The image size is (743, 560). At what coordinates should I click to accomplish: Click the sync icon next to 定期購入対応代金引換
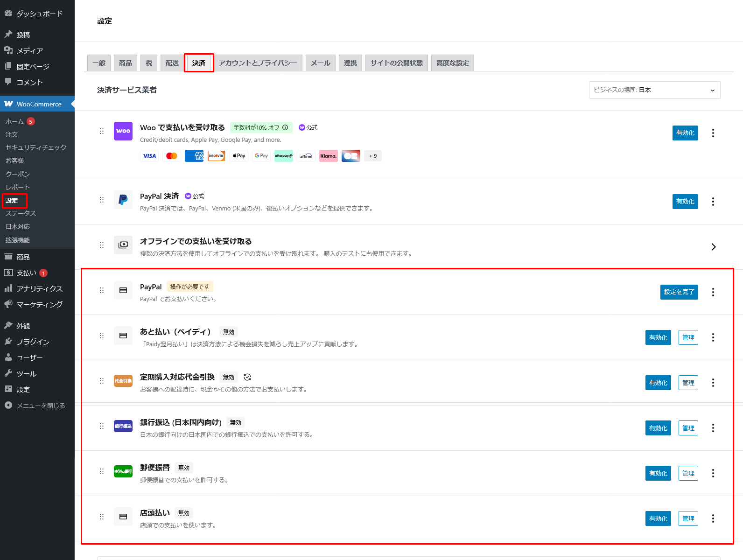point(247,377)
